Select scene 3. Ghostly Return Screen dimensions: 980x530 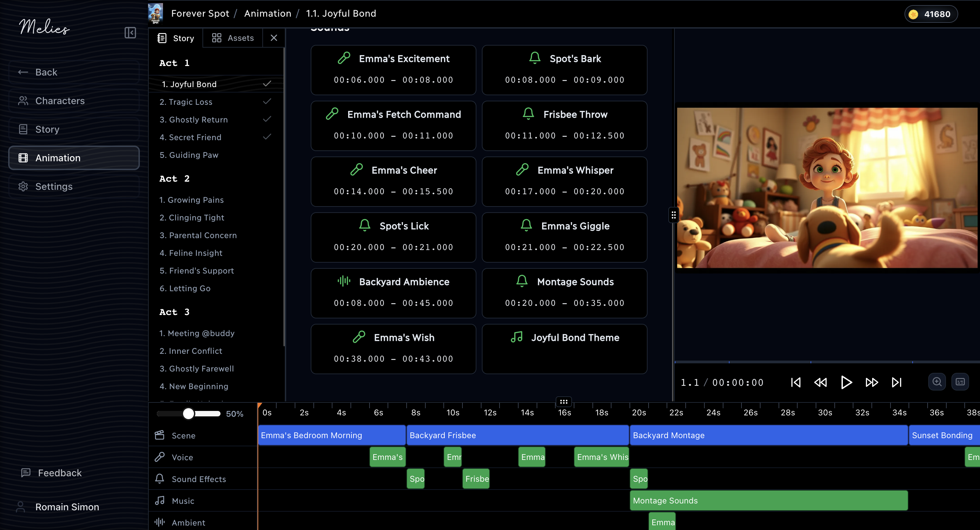(216, 119)
